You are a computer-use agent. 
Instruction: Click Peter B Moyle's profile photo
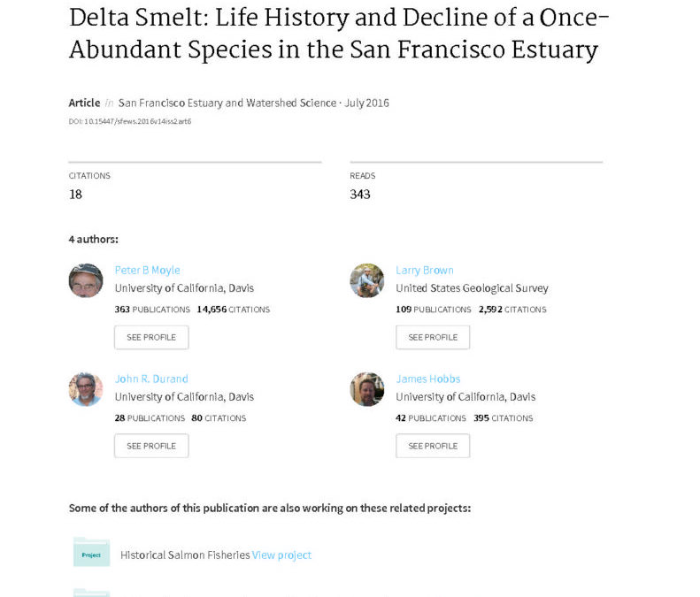(x=86, y=280)
